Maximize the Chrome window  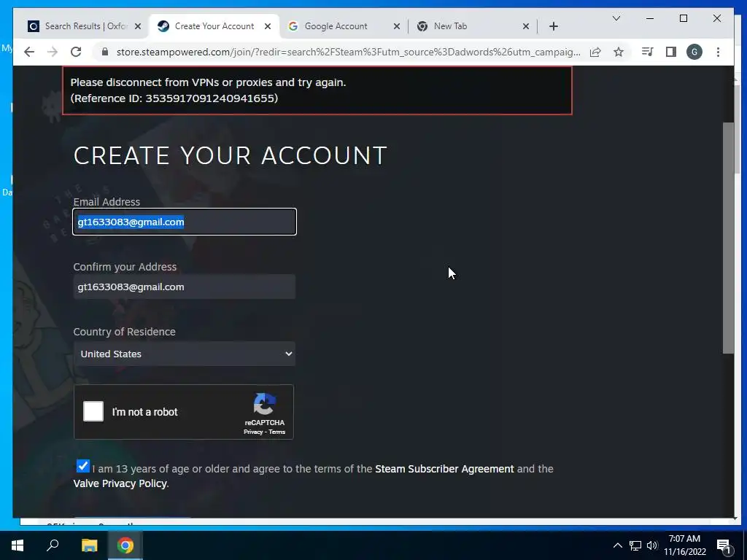point(683,18)
